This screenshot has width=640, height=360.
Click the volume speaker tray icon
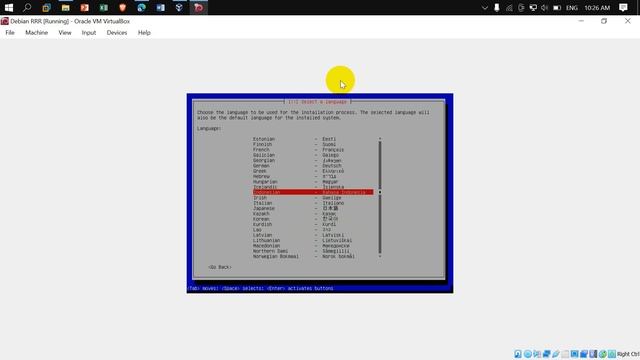tap(544, 7)
